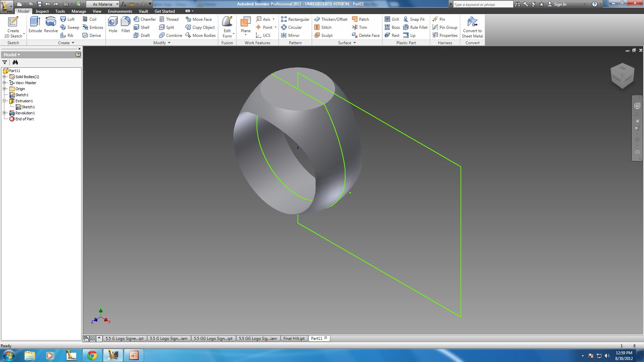Collapse the Extrusion1 node
Image resolution: width=644 pixels, height=362 pixels.
4,101
